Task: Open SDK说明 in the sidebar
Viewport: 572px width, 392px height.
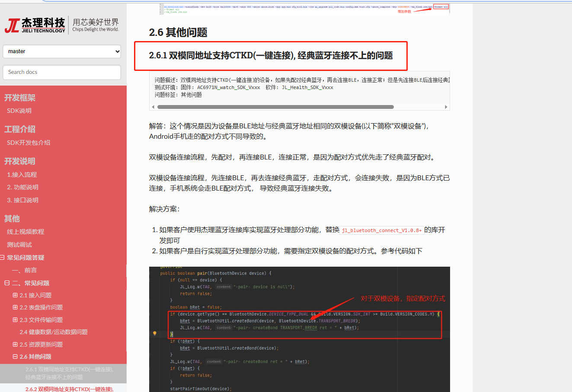Action: (19, 111)
